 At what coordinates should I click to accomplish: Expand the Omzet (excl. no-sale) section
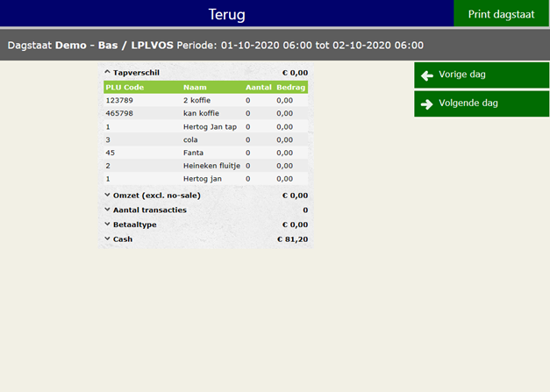(x=107, y=196)
